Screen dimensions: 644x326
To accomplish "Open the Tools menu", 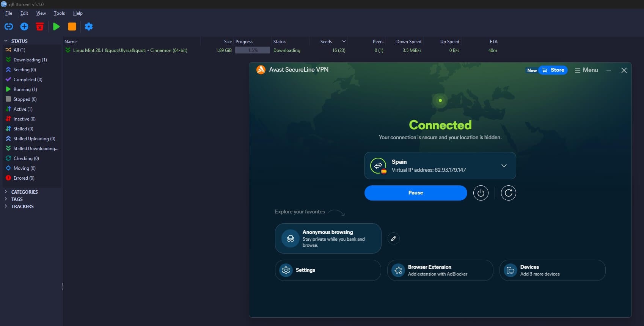I will coord(59,13).
